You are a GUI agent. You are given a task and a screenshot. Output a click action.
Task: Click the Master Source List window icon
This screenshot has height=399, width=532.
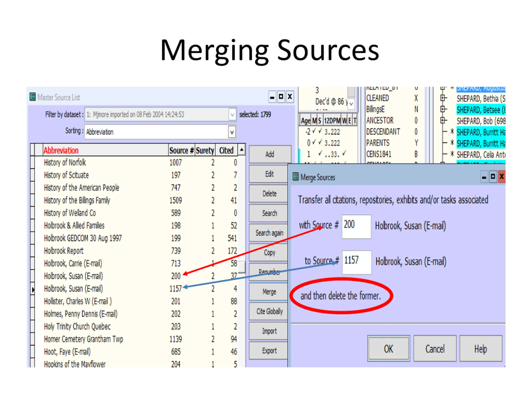pos(32,97)
